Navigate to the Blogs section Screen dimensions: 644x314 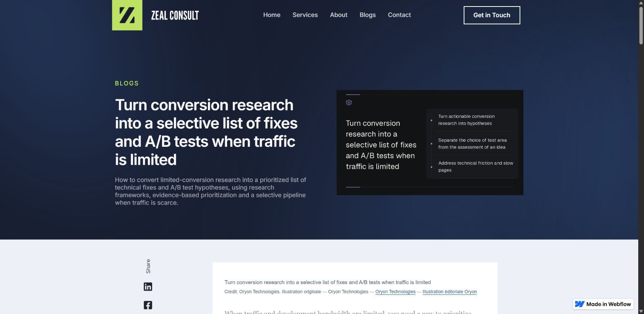click(x=368, y=15)
